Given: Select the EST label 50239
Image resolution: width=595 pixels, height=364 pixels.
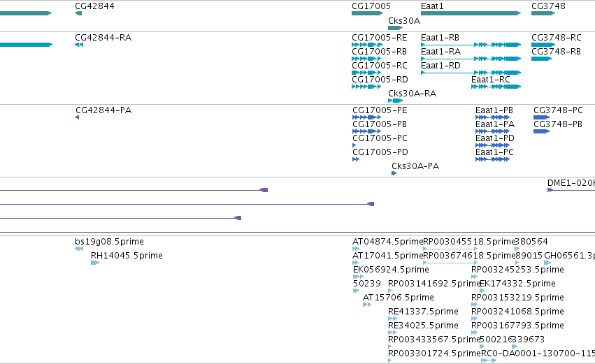Looking at the screenshot, I should click(366, 284).
